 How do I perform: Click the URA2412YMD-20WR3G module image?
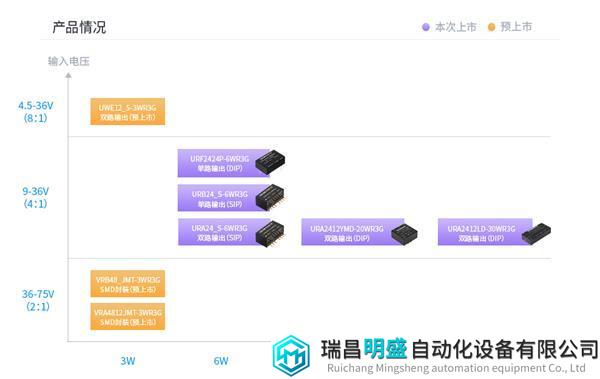pos(404,234)
